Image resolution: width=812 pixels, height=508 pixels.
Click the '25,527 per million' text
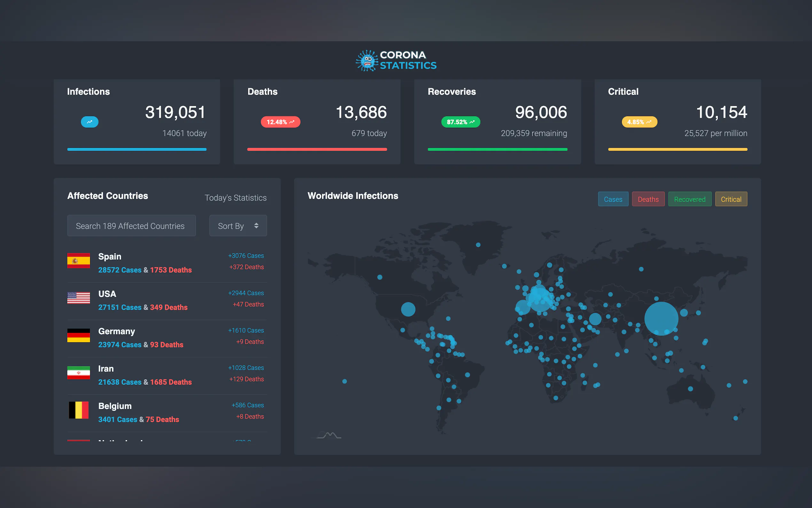(716, 133)
